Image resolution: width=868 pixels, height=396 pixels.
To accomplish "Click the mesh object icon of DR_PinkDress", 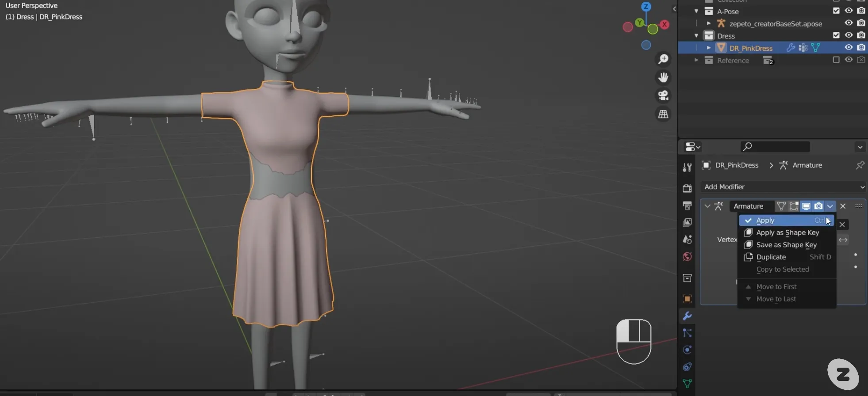I will pos(721,48).
